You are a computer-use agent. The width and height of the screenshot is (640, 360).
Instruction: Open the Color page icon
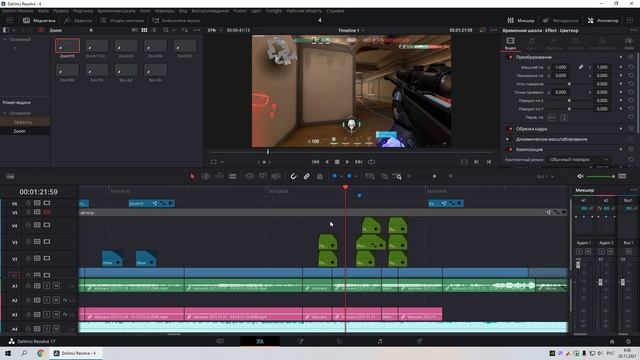(x=340, y=341)
